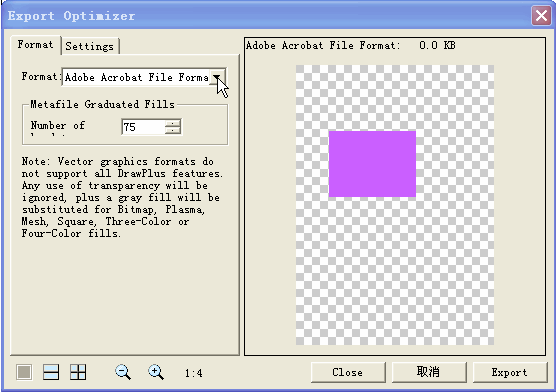
Task: Click the Export button
Action: 510,372
